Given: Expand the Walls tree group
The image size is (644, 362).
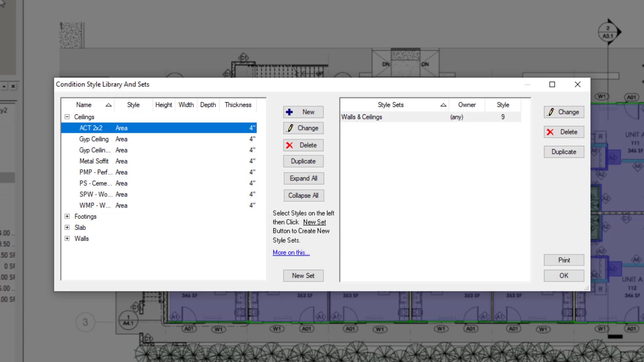Looking at the screenshot, I should (x=67, y=239).
